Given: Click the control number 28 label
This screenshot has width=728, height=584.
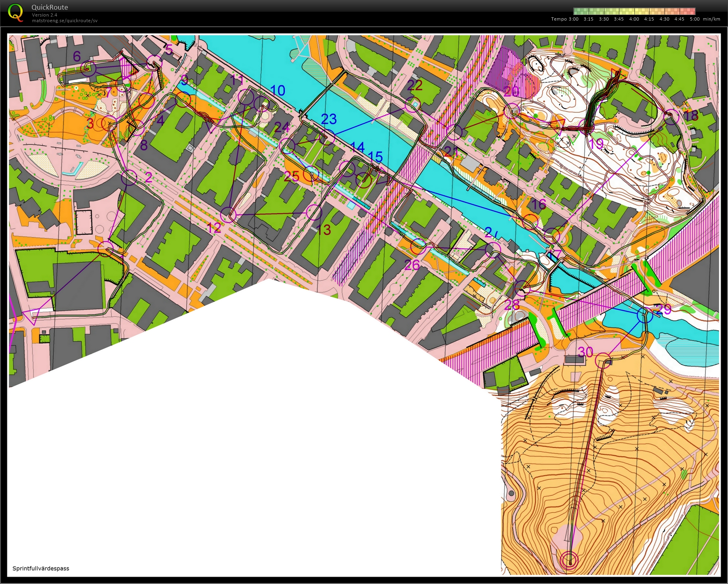Looking at the screenshot, I should click(512, 305).
